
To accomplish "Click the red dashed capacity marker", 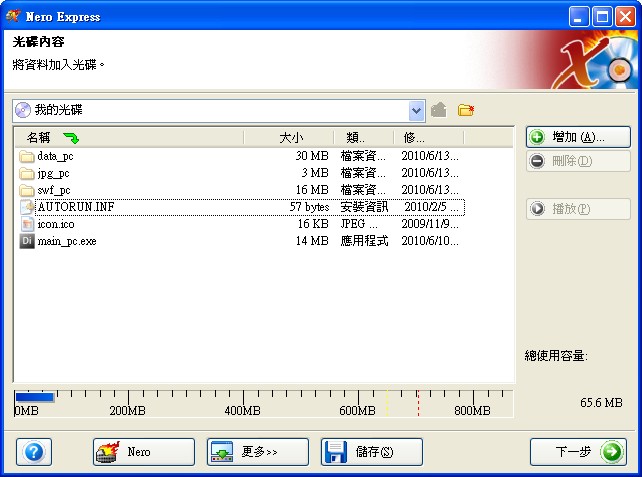I will [418, 403].
